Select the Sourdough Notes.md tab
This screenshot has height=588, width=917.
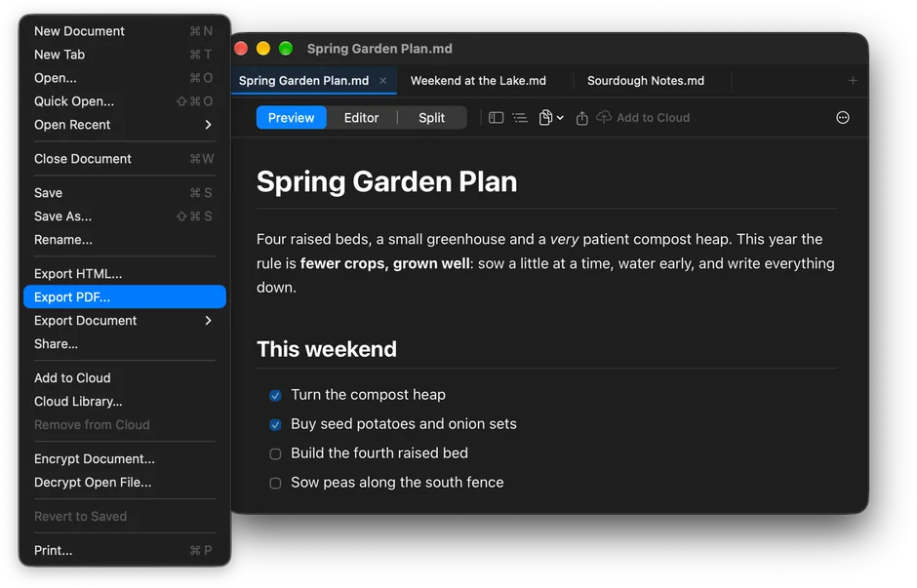pos(646,81)
